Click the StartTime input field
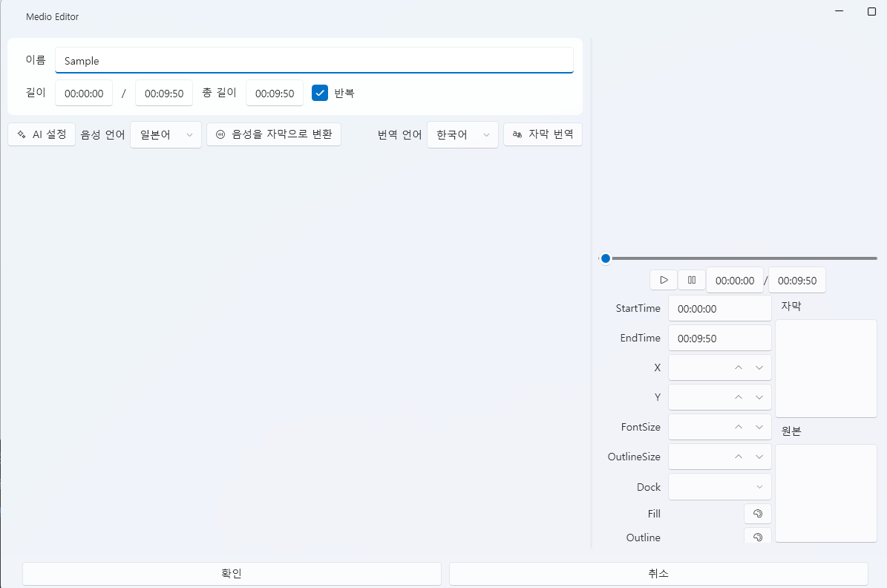Viewport: 887px width, 588px height. pos(719,307)
